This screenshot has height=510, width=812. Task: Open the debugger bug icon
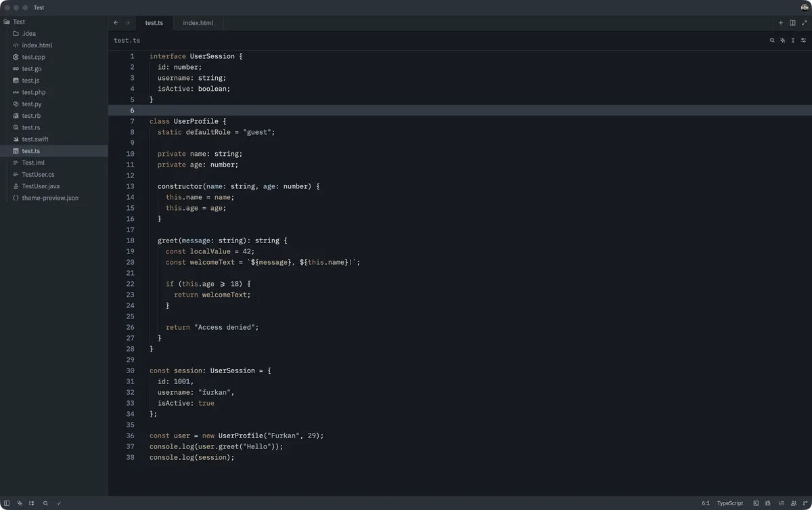(768, 503)
